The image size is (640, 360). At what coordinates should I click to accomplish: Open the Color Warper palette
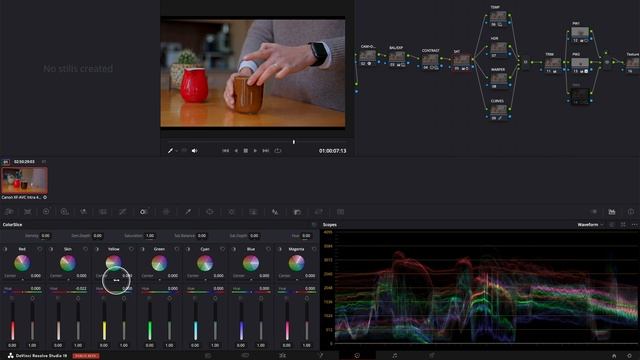(166, 212)
